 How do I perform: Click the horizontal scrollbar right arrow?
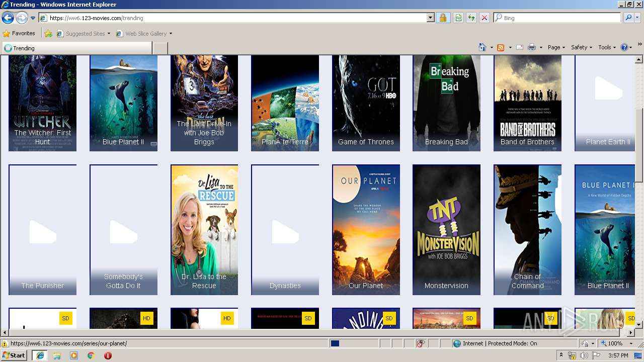[631, 333]
